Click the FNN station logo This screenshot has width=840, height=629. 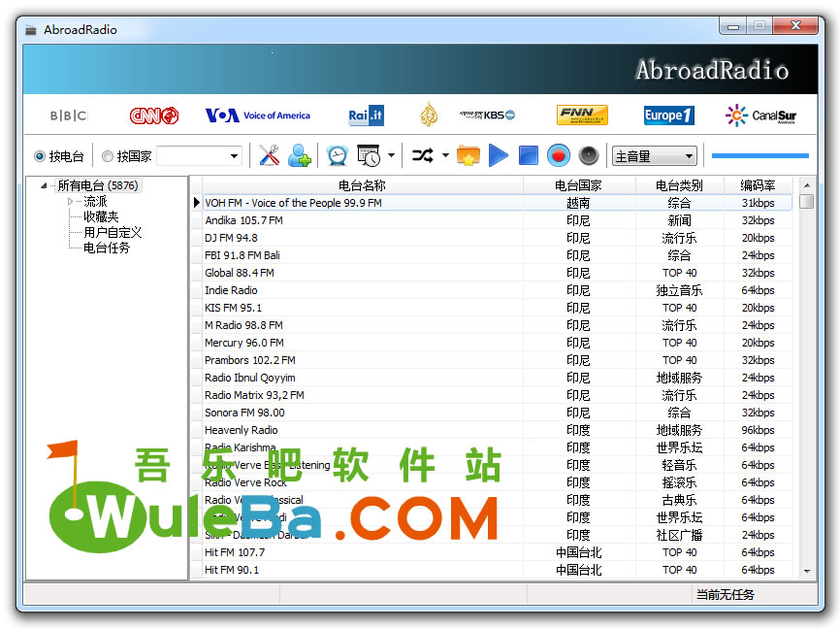582,115
